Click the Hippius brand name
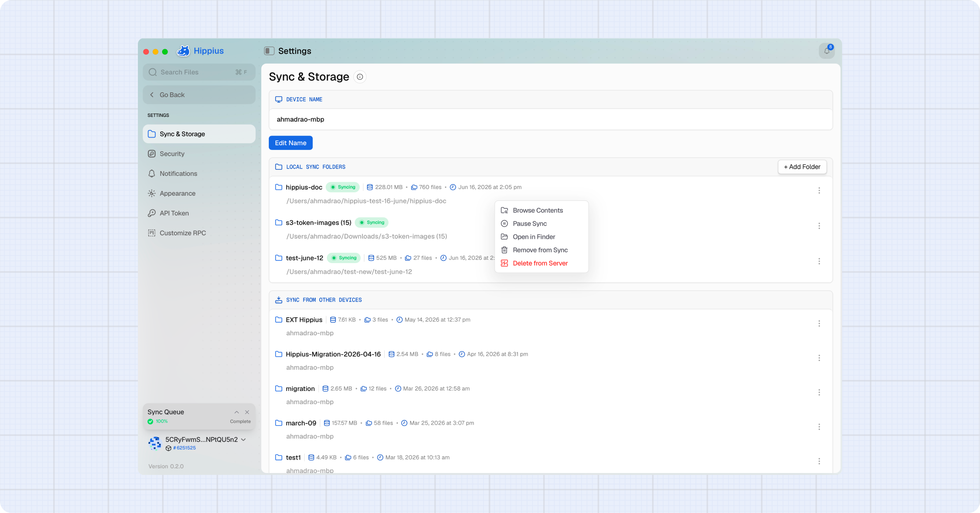The image size is (980, 513). coord(208,51)
